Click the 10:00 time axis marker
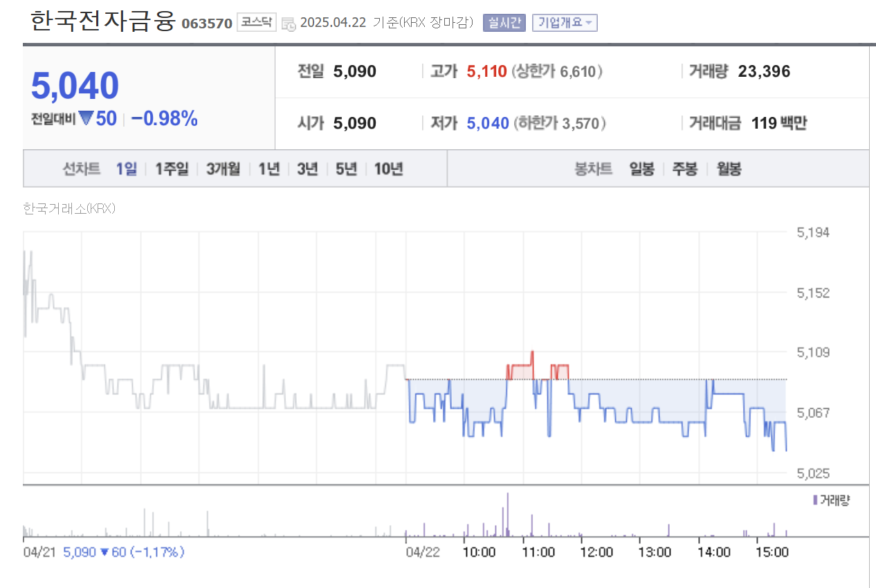876x588 pixels. click(x=479, y=552)
